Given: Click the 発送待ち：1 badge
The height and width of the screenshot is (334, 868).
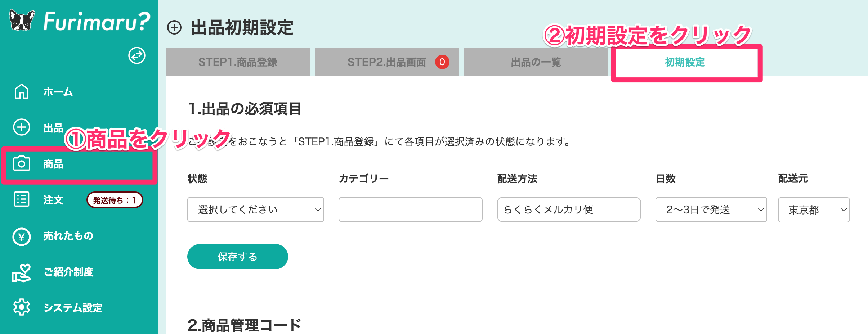Looking at the screenshot, I should [115, 200].
